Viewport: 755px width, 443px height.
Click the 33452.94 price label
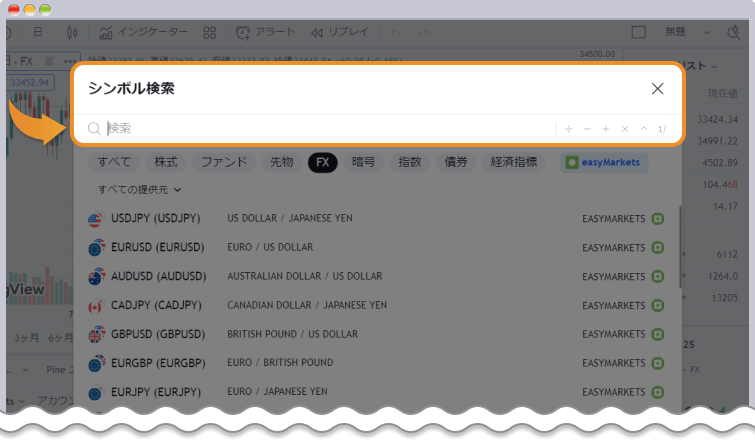[30, 83]
